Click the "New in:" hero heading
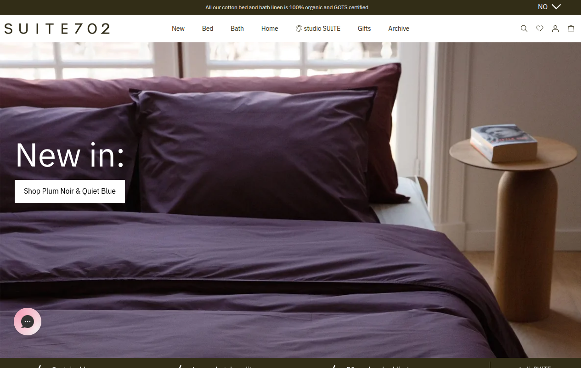Image resolution: width=588 pixels, height=368 pixels. [70, 155]
